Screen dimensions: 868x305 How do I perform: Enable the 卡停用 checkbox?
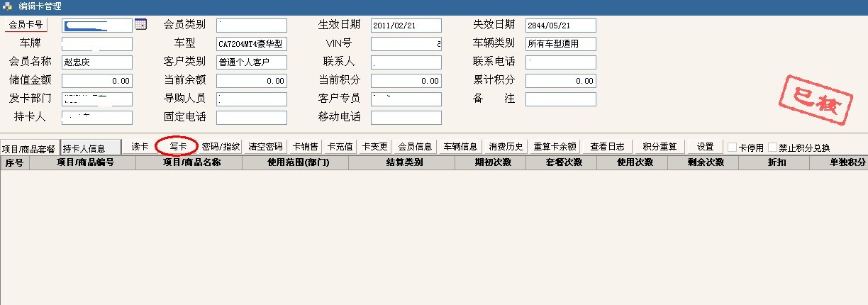[733, 148]
